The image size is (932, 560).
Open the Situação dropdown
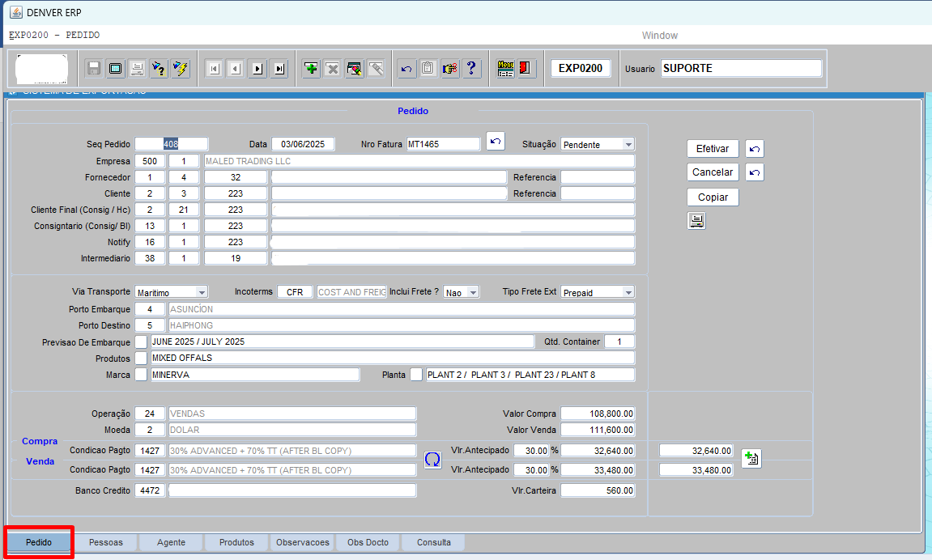tap(628, 144)
